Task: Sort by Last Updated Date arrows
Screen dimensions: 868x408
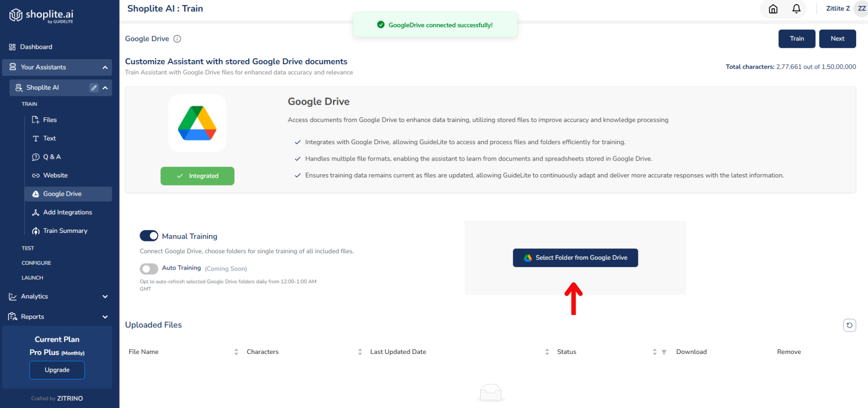Action: click(x=547, y=352)
